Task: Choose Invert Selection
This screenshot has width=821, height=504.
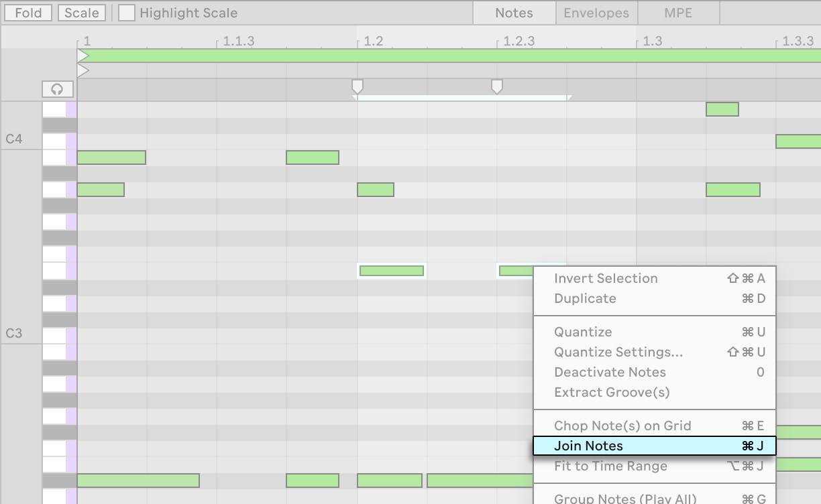Action: click(x=605, y=278)
